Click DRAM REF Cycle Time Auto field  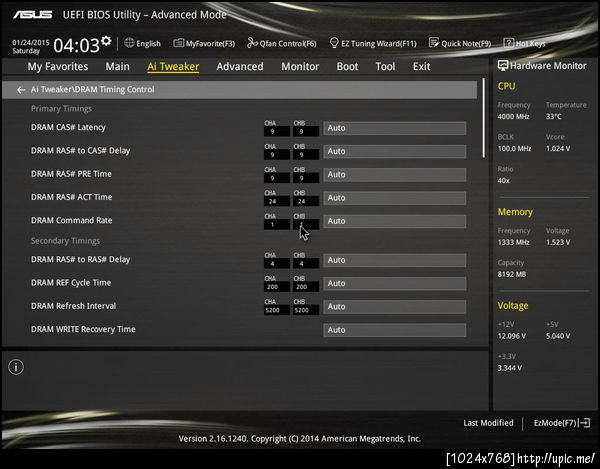[395, 284]
